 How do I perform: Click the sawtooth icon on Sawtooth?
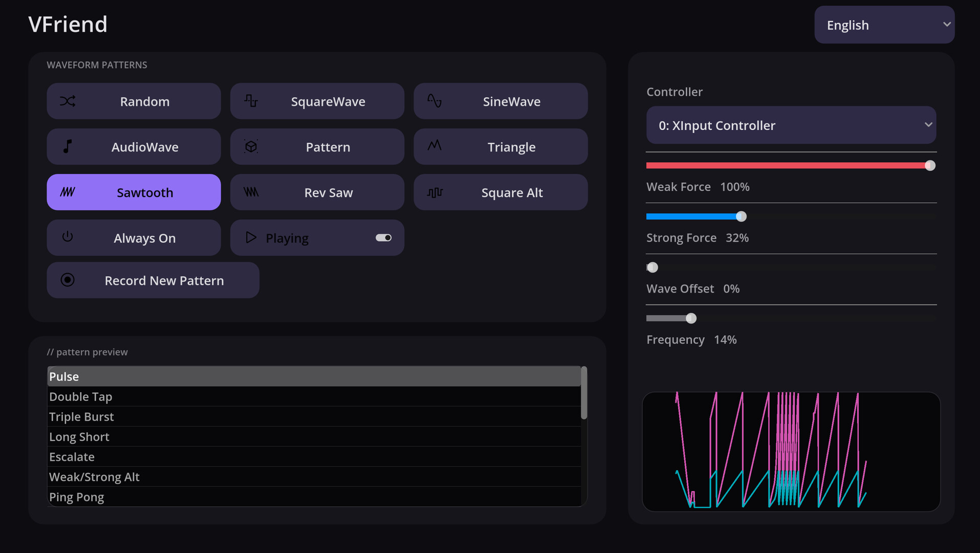point(68,192)
